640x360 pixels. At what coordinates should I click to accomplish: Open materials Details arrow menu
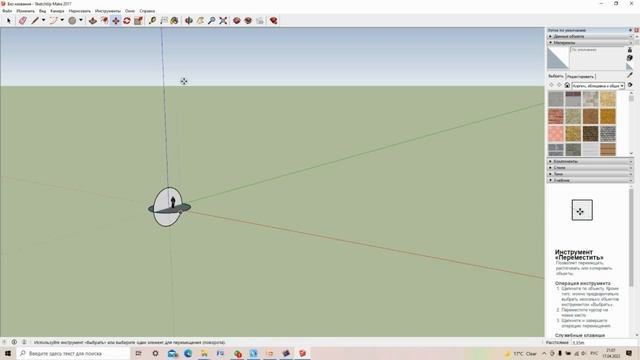click(630, 85)
